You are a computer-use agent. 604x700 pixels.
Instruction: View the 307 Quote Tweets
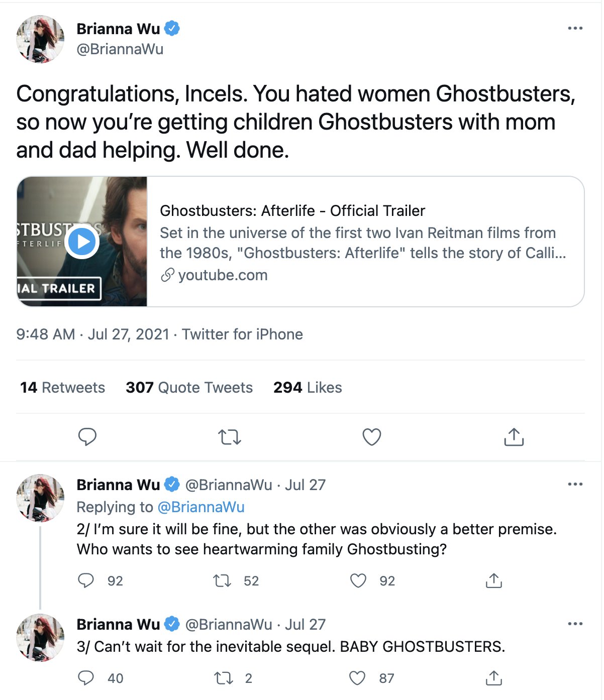pos(189,387)
